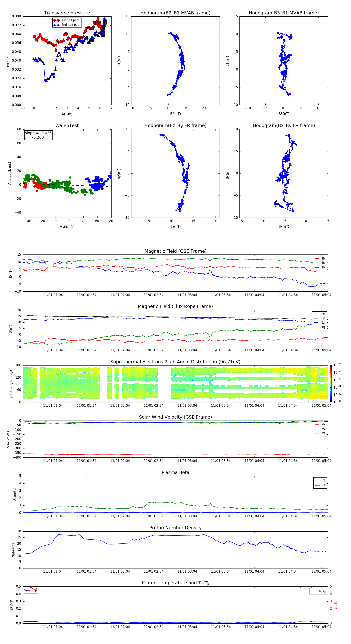Click the "Np(#/cc)" axis label
The height and width of the screenshot is (644, 351).
[13, 550]
